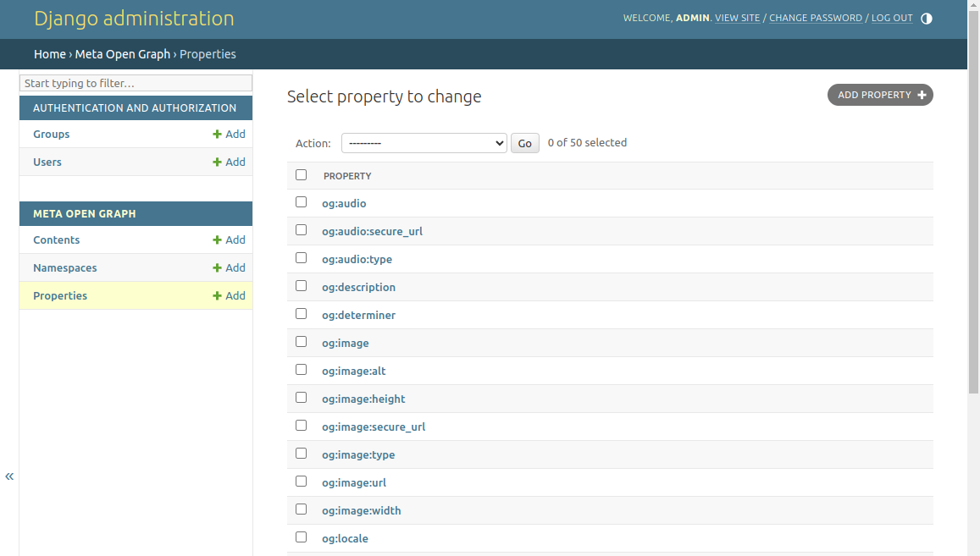
Task: Click the Log Out link
Action: click(892, 18)
